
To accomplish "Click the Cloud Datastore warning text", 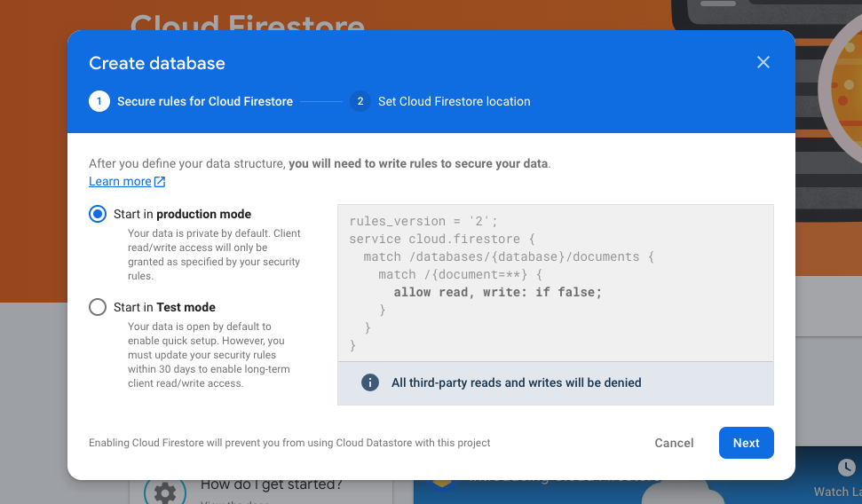I will click(x=289, y=443).
